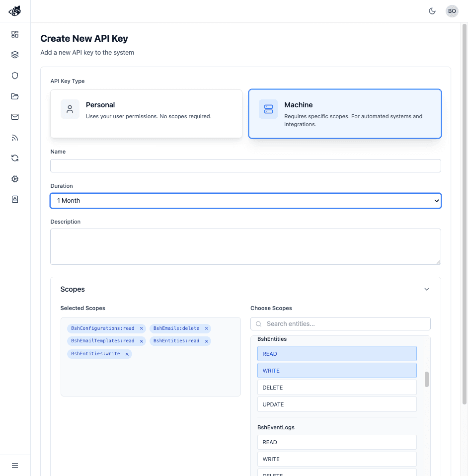Collapse the Scopes section chevron

[426, 289]
